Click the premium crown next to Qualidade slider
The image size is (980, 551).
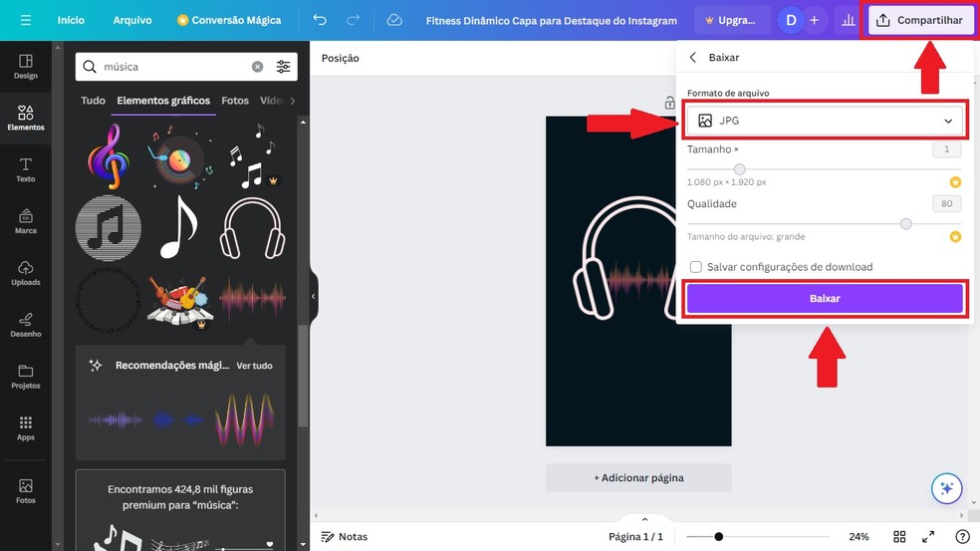coord(955,236)
